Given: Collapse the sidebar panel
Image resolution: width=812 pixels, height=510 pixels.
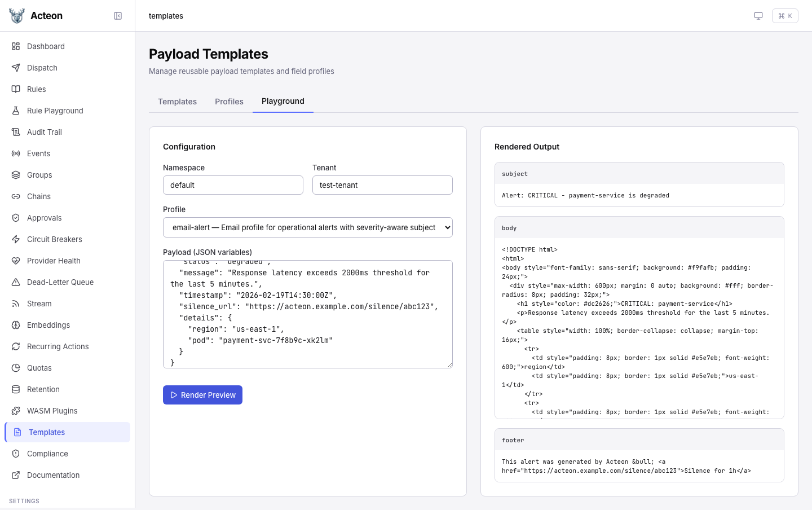Looking at the screenshot, I should tap(118, 16).
